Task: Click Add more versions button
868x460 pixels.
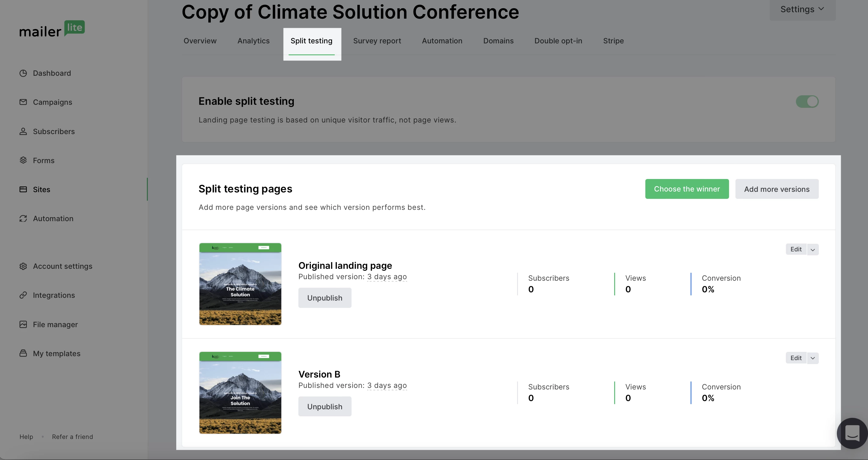Action: pos(777,189)
